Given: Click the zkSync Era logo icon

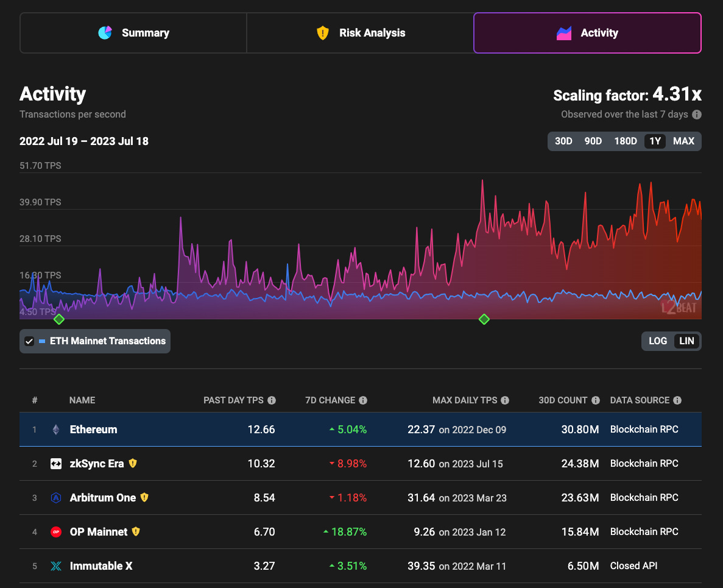Looking at the screenshot, I should pos(56,464).
